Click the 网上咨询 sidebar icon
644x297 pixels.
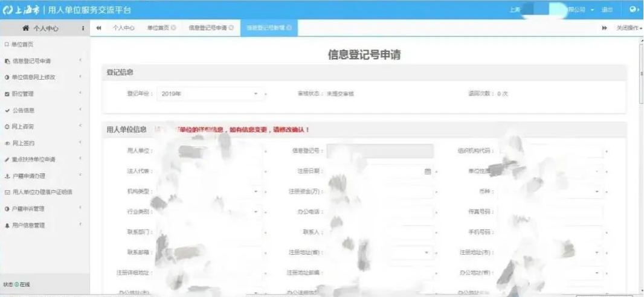(7, 127)
